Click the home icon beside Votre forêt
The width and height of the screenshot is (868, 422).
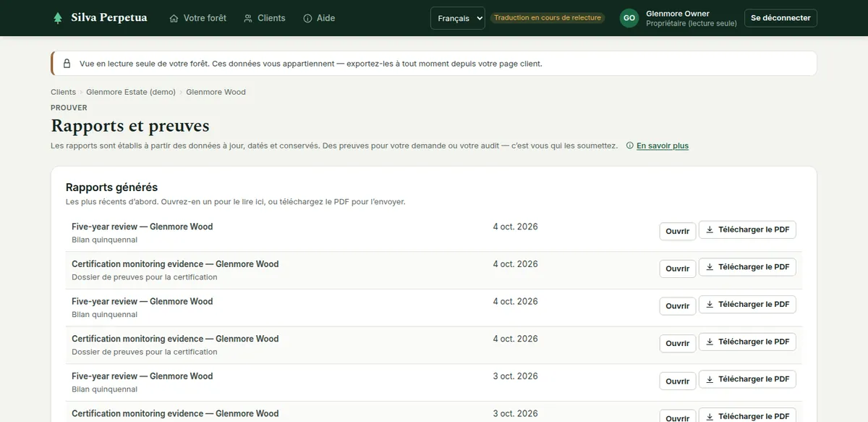[x=174, y=18]
